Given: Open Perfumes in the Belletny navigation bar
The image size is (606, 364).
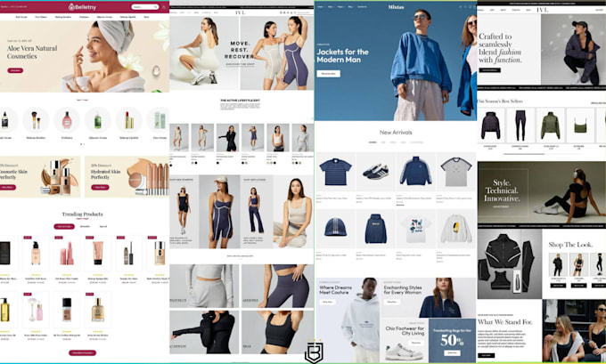Looking at the screenshot, I should coord(84,17).
